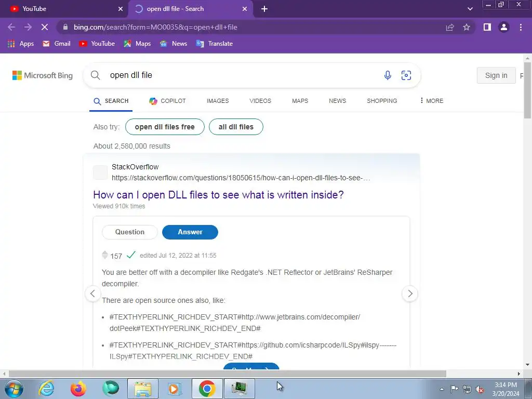Click the upvote arrows beside 157

(x=105, y=255)
